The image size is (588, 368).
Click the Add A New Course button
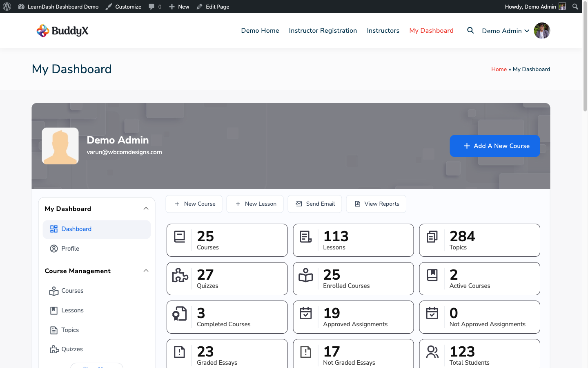coord(494,146)
